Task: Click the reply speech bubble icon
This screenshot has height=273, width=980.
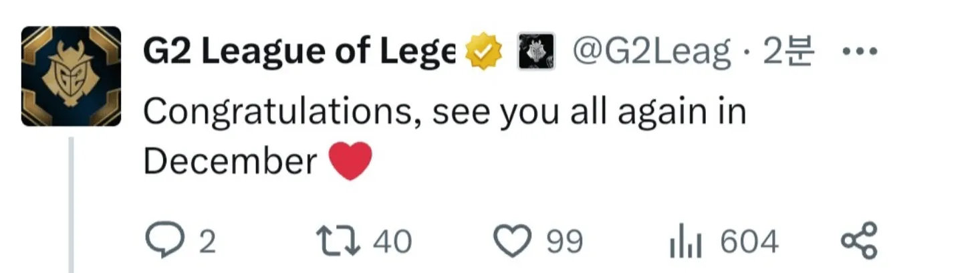Action: click(160, 241)
